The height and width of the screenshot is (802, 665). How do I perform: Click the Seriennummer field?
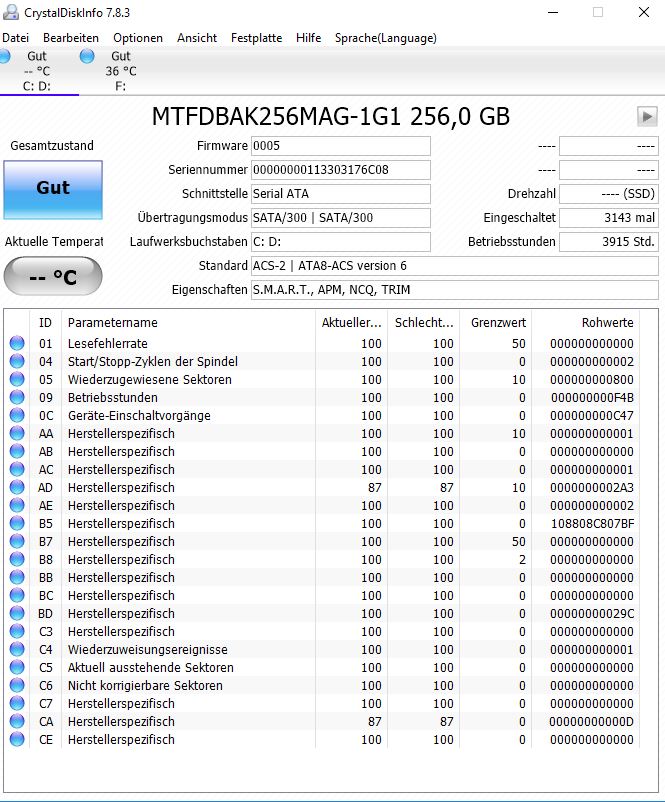[341, 170]
